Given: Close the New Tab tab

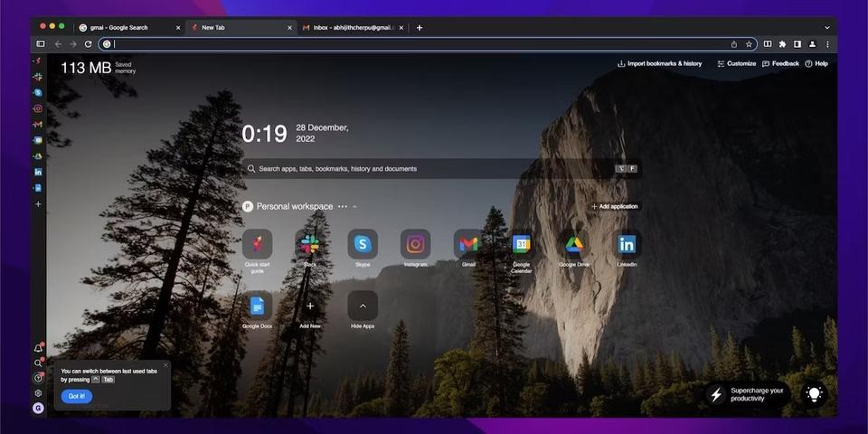Looking at the screenshot, I should pyautogui.click(x=289, y=28).
